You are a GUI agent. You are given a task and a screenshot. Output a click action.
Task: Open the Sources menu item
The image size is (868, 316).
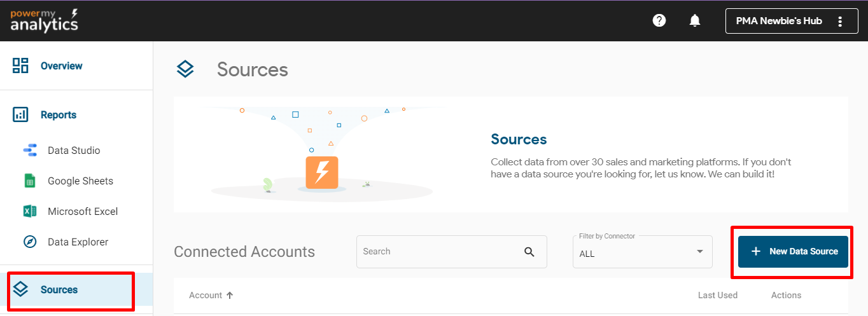59,290
